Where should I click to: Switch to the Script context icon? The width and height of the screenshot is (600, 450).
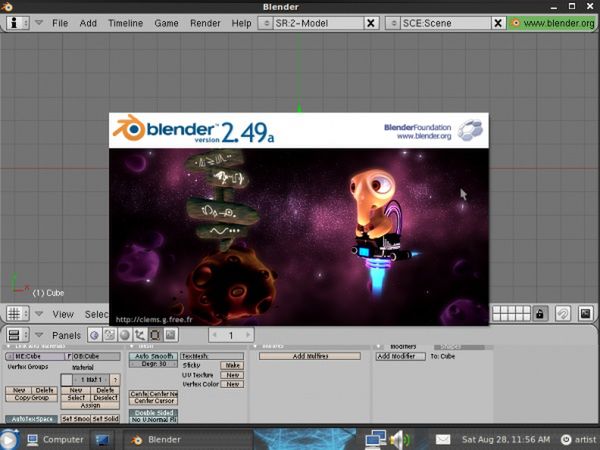point(109,335)
